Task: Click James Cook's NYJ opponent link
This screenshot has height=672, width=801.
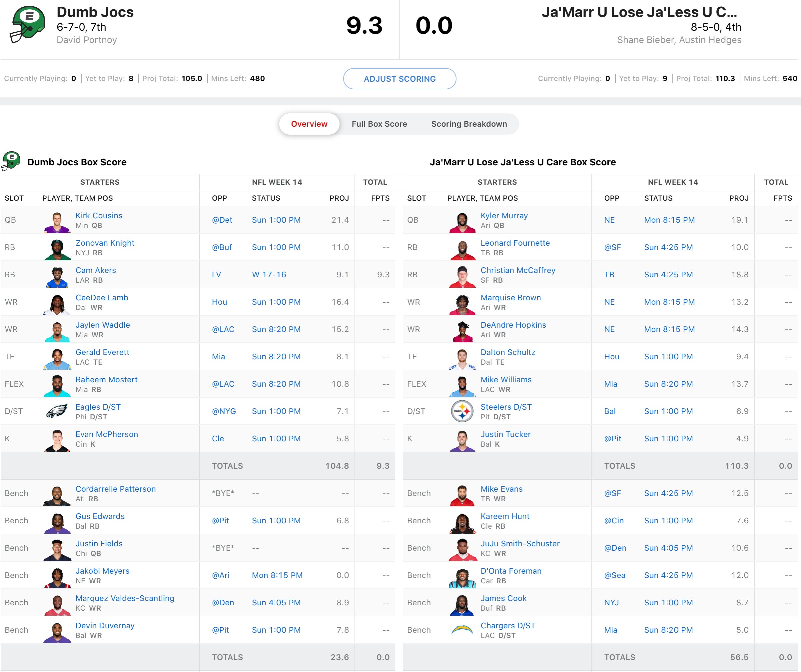Action: pos(611,602)
